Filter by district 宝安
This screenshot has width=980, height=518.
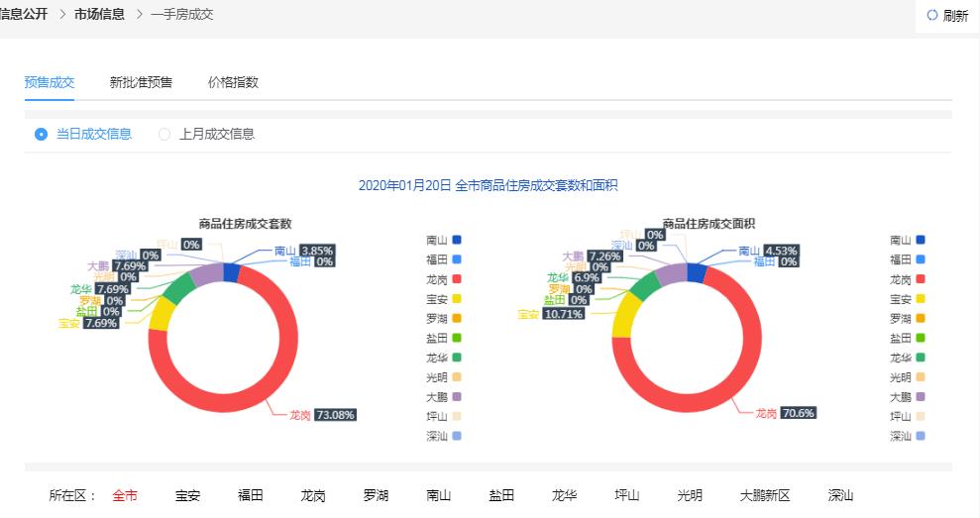click(x=187, y=495)
